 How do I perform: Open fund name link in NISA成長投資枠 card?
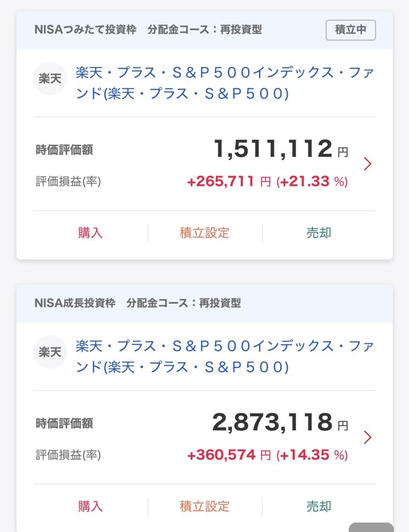(x=224, y=356)
